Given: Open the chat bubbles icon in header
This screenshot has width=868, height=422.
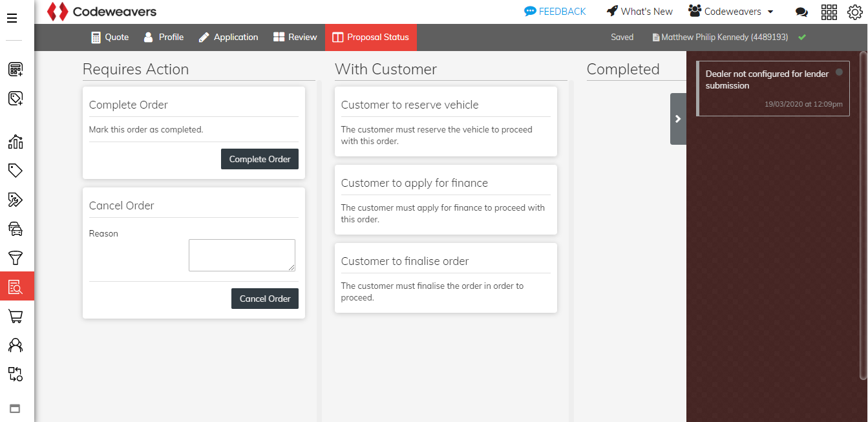Looking at the screenshot, I should [x=801, y=12].
